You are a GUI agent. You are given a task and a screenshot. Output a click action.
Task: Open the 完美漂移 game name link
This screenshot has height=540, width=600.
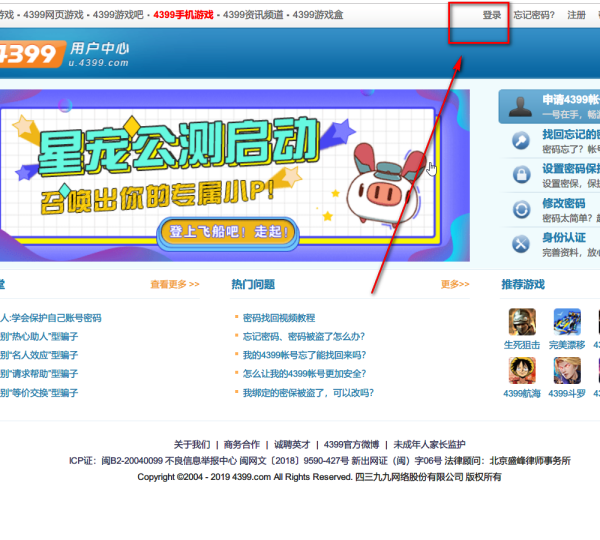[x=567, y=345]
